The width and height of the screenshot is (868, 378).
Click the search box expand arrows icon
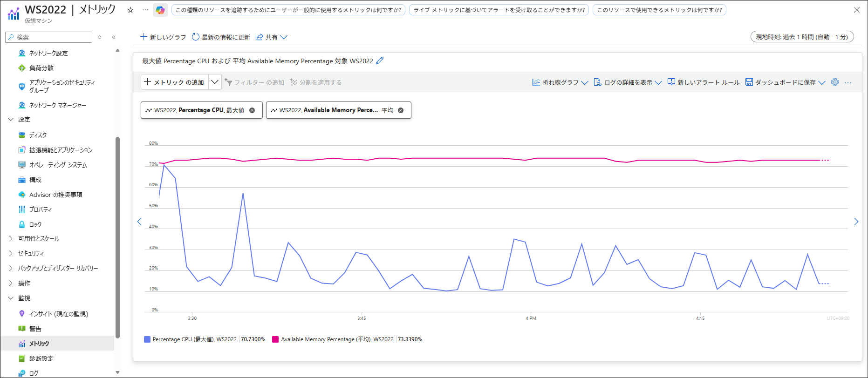[100, 37]
